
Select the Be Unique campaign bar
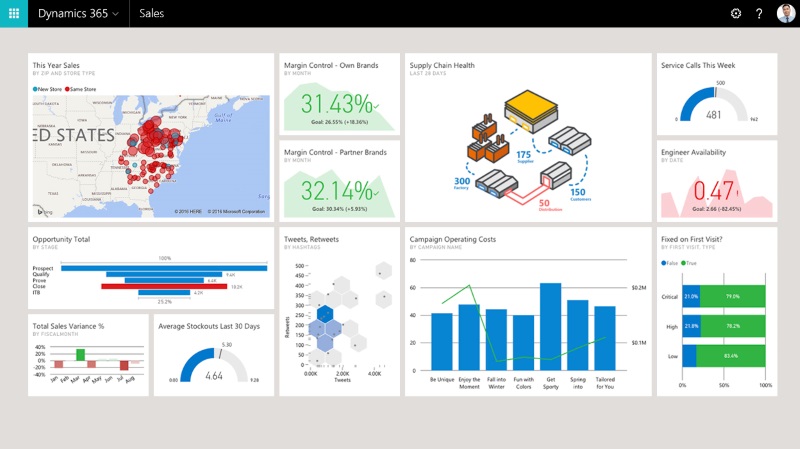(442, 341)
